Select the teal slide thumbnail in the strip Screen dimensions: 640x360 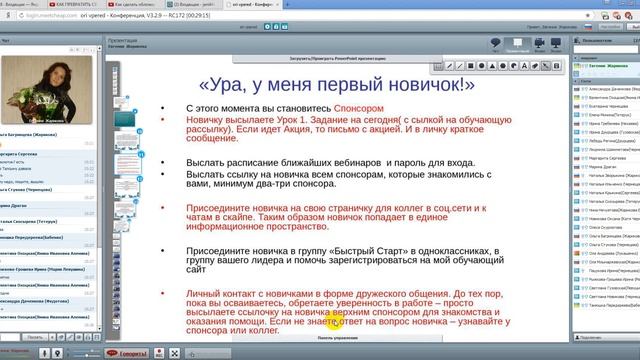pos(124,120)
